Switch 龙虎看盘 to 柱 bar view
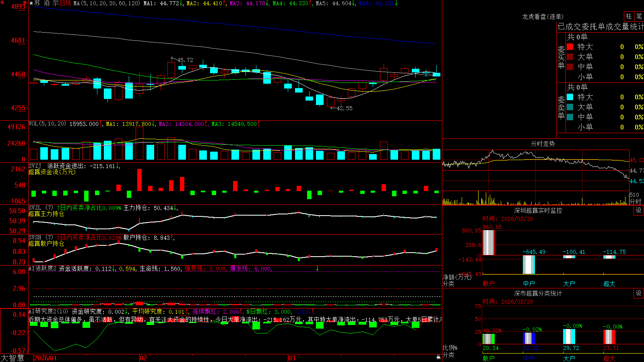This screenshot has width=644, height=362. click(629, 16)
